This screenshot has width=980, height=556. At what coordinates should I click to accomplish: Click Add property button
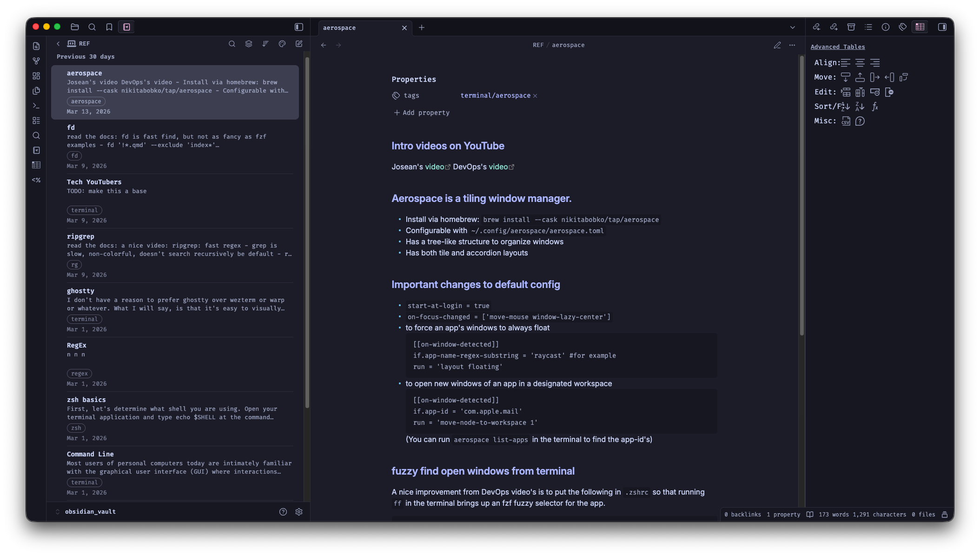[x=422, y=113]
